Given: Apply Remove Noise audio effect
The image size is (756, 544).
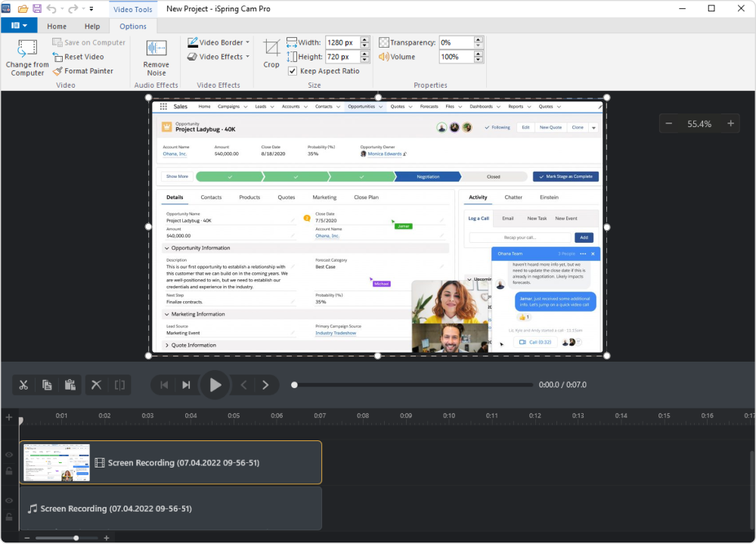Looking at the screenshot, I should (156, 58).
